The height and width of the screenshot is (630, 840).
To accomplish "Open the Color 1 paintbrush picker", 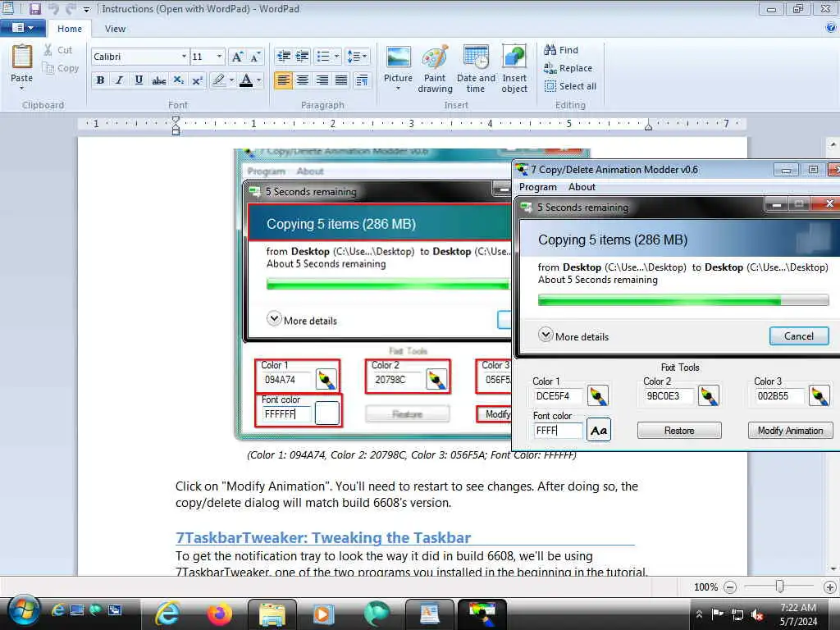I will 598,396.
